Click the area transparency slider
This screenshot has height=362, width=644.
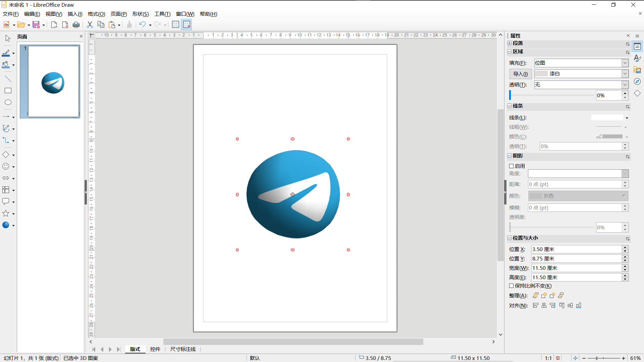[x=552, y=95]
